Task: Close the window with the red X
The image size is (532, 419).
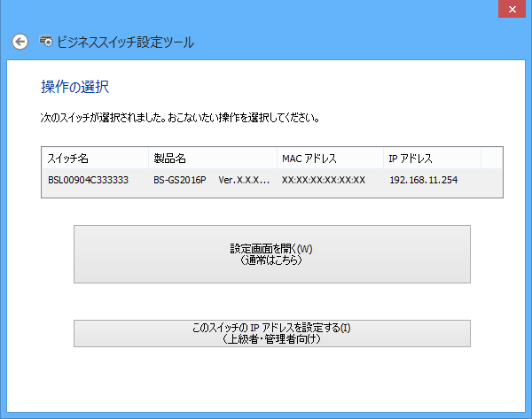Action: (x=512, y=9)
